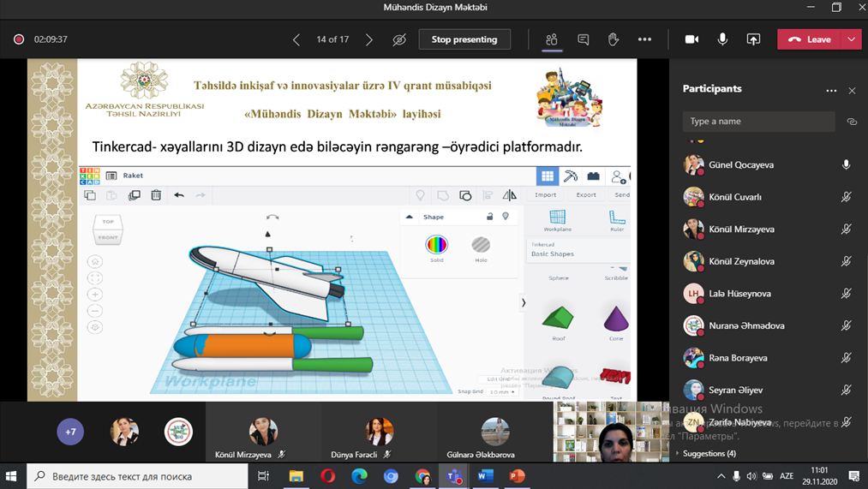
Task: Open share content tray icon
Action: pyautogui.click(x=753, y=40)
